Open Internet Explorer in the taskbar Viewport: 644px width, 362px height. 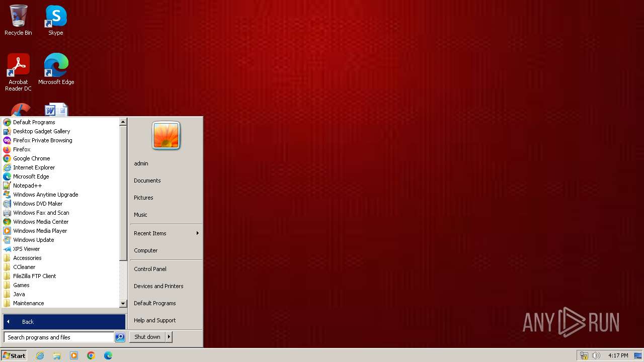tap(40, 355)
